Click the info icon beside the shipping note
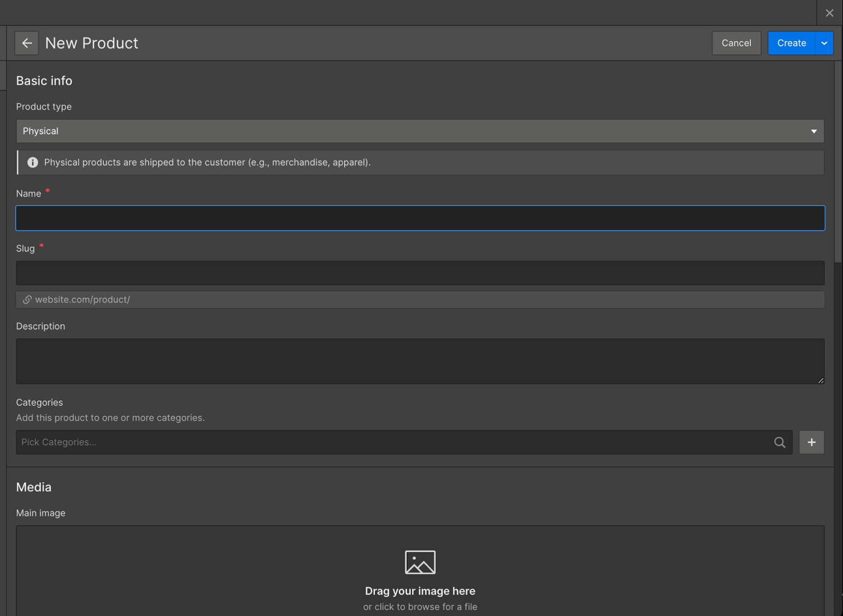Image resolution: width=843 pixels, height=616 pixels. coord(32,162)
